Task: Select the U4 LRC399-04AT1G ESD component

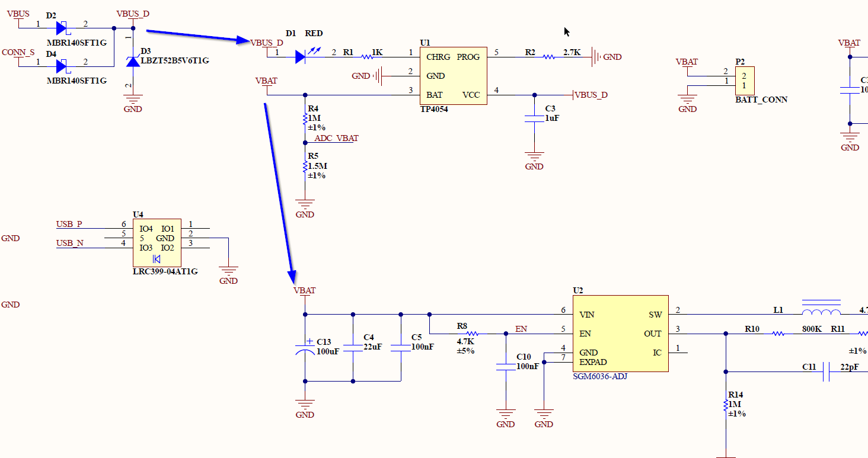Action: 157,244
